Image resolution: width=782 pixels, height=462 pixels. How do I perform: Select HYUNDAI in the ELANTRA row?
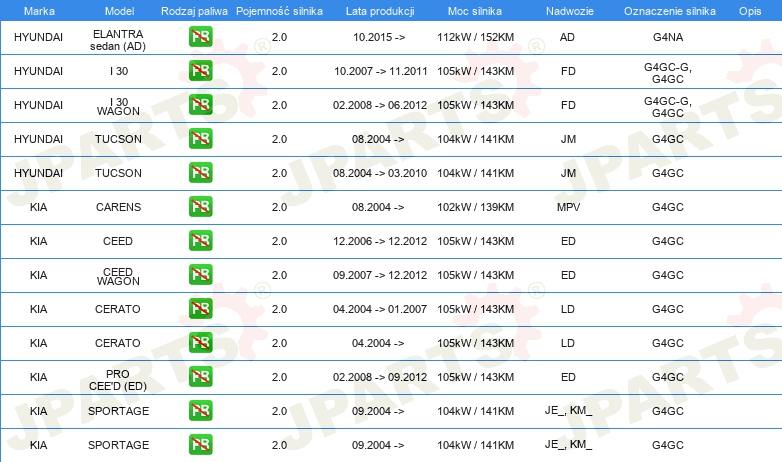pos(38,37)
